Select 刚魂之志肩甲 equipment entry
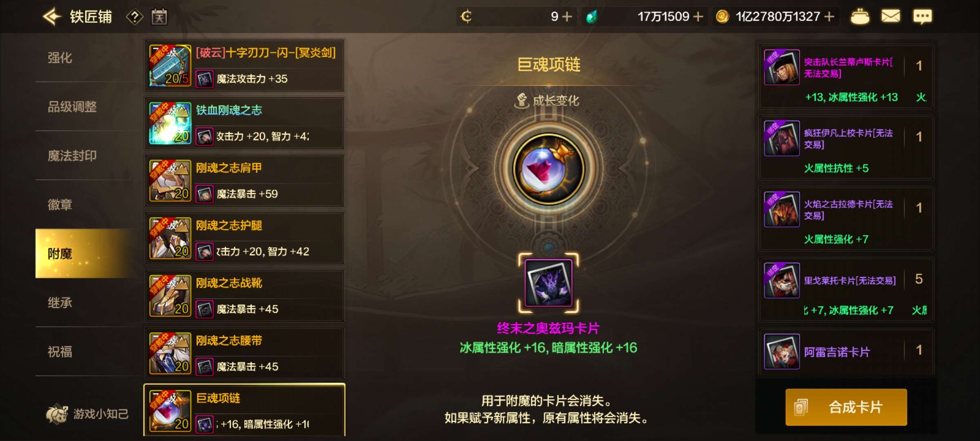Viewport: 980px width, 441px height. coord(244,181)
